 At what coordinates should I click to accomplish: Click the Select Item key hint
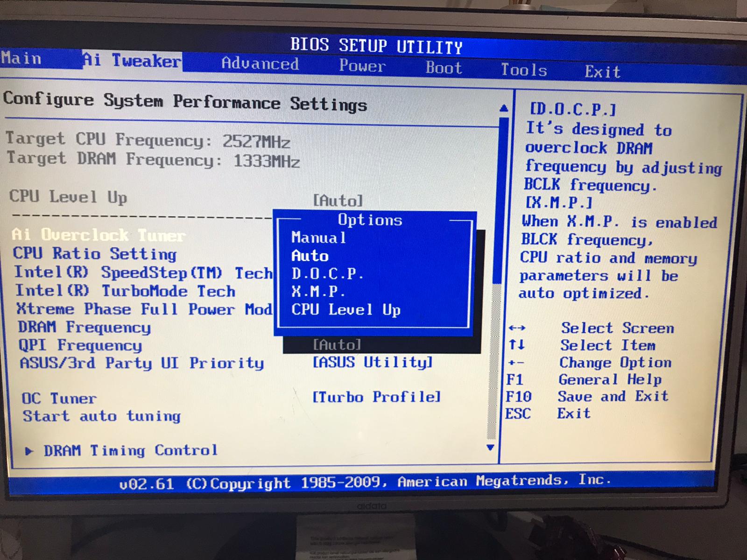pyautogui.click(x=582, y=345)
